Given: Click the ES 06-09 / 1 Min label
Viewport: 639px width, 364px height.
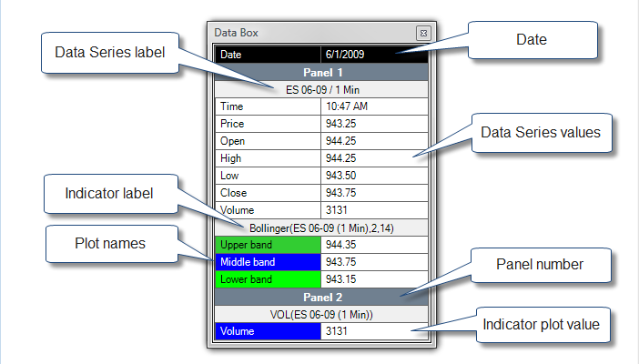Looking at the screenshot, I should 322,89.
